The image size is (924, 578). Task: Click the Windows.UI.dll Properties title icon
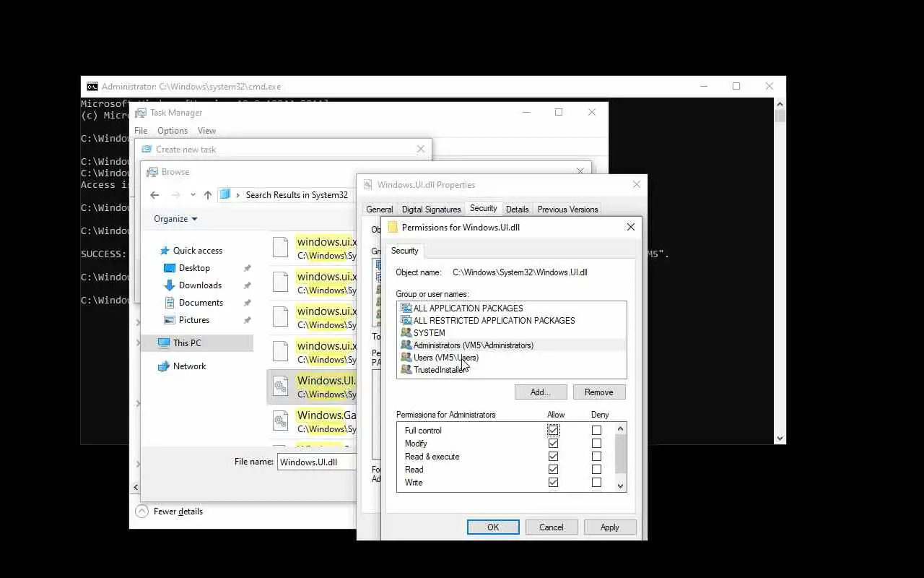pos(367,185)
